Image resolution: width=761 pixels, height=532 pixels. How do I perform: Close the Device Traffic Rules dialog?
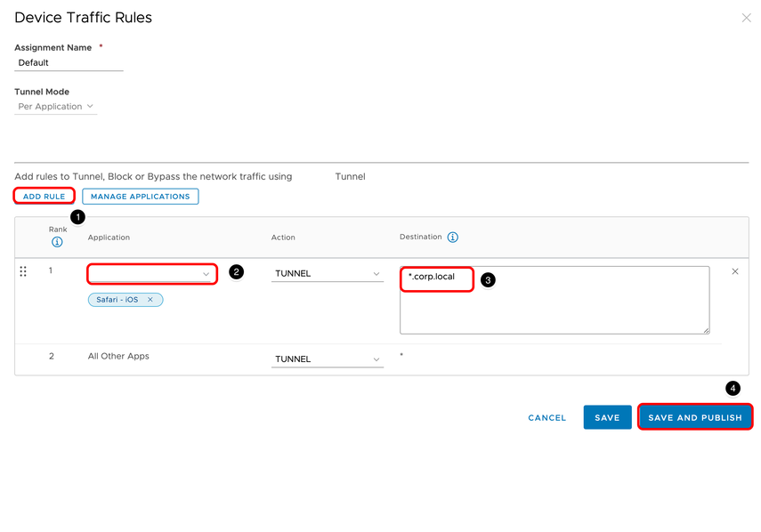746,18
